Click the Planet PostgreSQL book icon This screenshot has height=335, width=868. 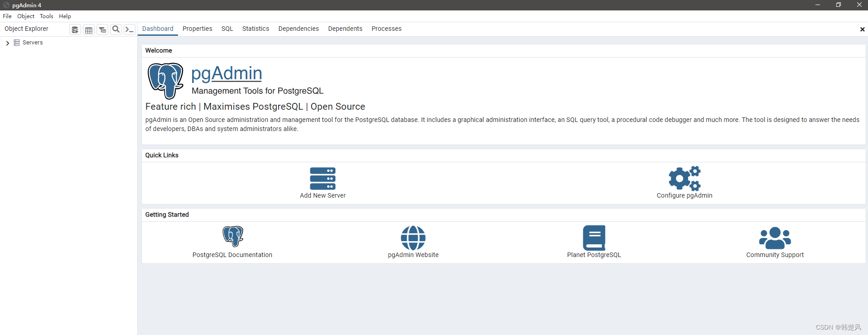594,238
